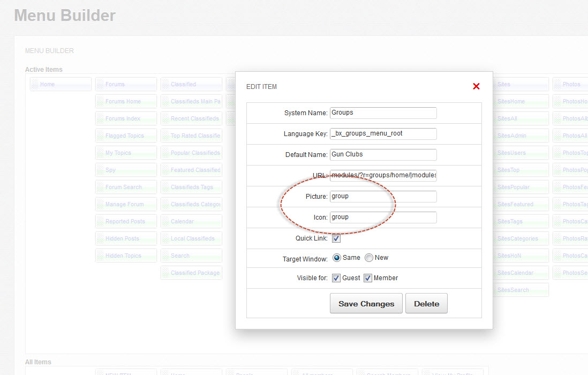Viewport: 588px width, 375px height.
Task: Focus the Picture text field
Action: click(x=383, y=197)
